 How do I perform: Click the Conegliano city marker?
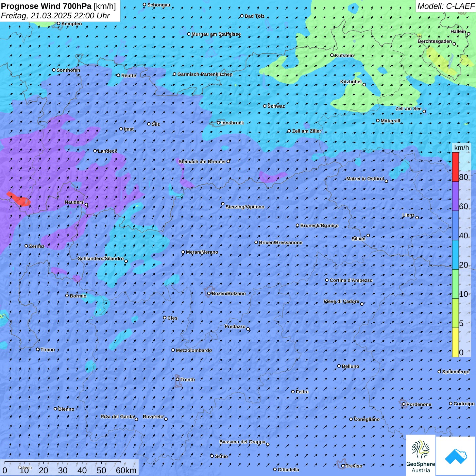(351, 419)
